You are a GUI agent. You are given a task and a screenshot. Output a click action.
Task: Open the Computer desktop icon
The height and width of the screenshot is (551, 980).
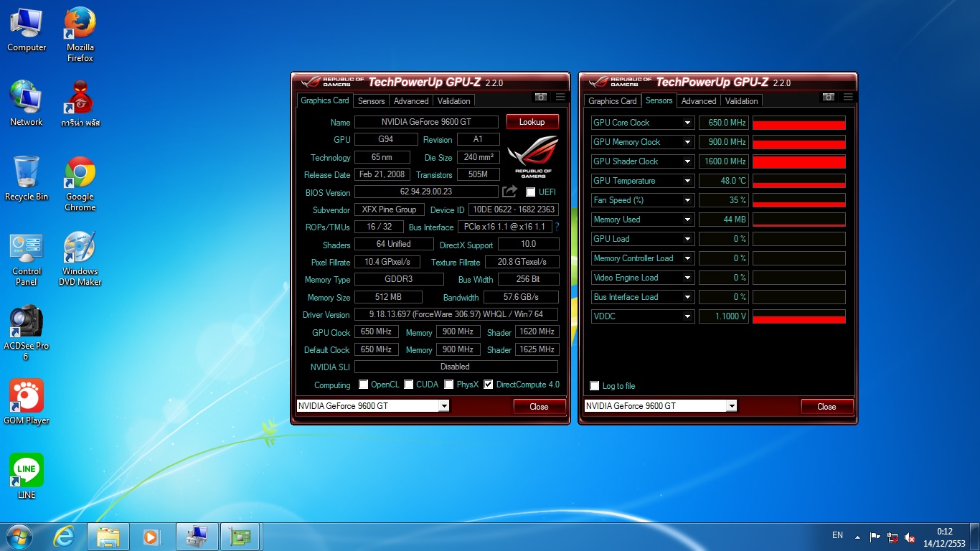pos(27,30)
